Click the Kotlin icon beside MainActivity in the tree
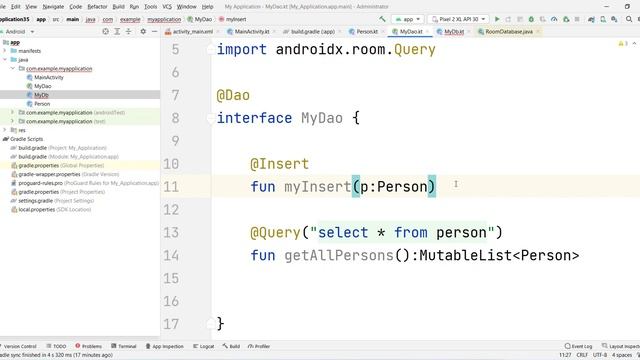The image size is (640, 360). (29, 77)
